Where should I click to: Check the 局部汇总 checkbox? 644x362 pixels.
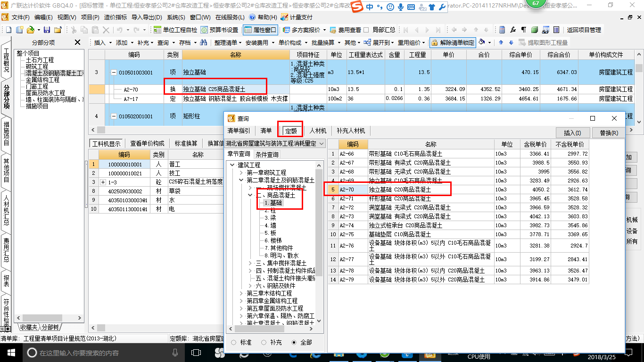367,30
